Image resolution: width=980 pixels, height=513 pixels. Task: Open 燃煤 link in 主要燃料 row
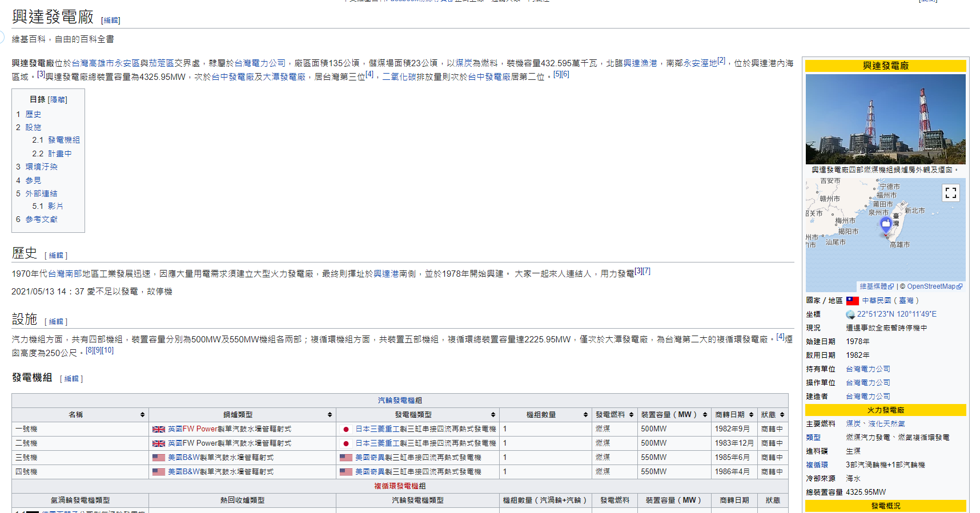click(853, 424)
